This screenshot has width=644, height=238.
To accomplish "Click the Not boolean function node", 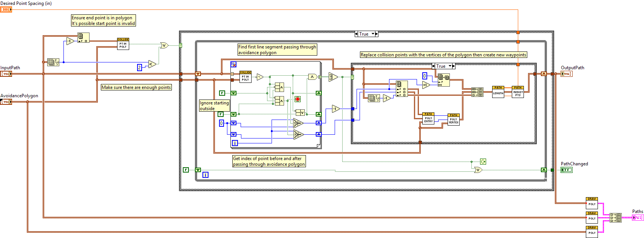I will pos(260,77).
